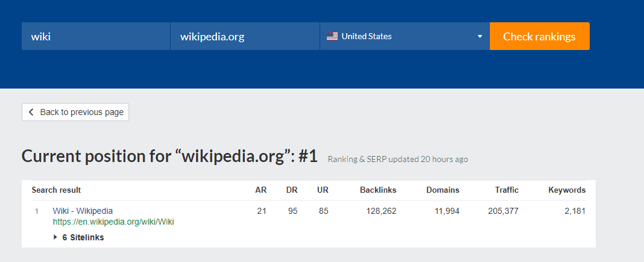Expand the 6 Sitelinks triangle

56,237
